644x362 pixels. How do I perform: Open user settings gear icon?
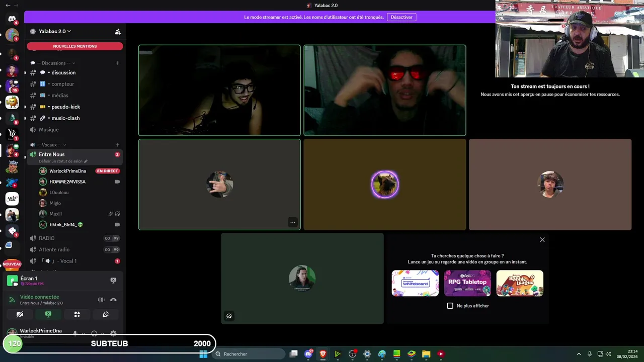[113, 333]
